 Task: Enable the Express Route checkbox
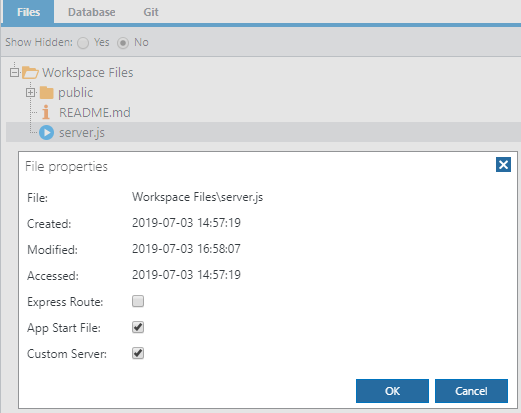138,301
